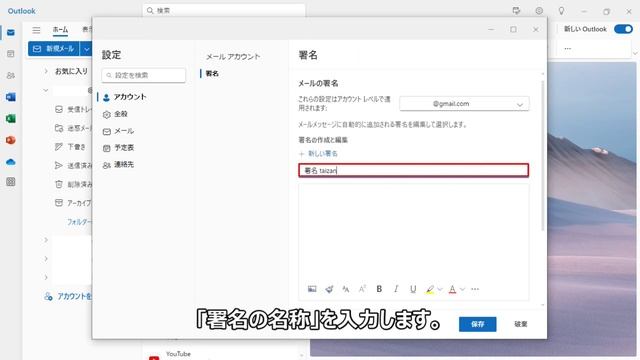
Task: Change font size in signature toolbar
Action: pyautogui.click(x=346, y=289)
